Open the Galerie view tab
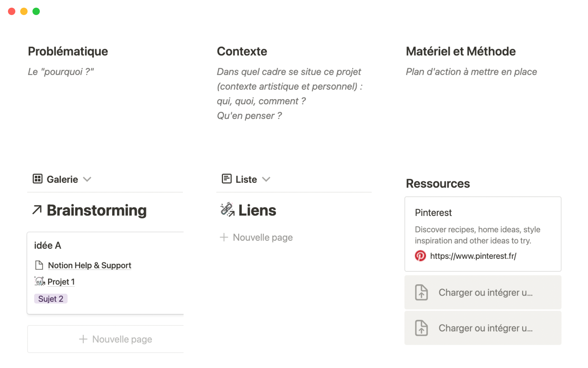The height and width of the screenshot is (368, 588). coord(62,179)
